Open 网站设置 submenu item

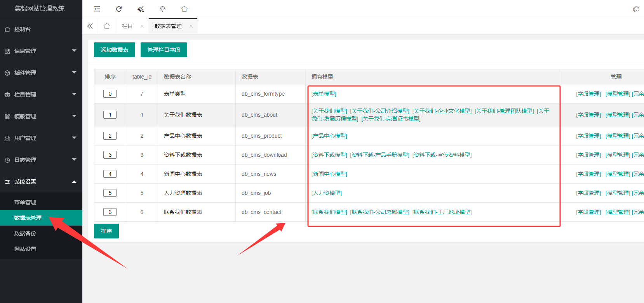[x=41, y=249]
